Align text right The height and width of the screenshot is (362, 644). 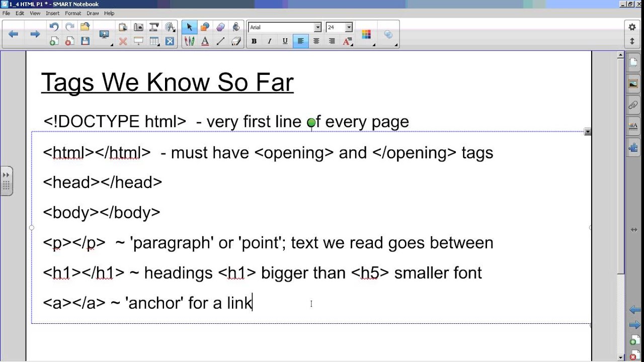click(332, 41)
